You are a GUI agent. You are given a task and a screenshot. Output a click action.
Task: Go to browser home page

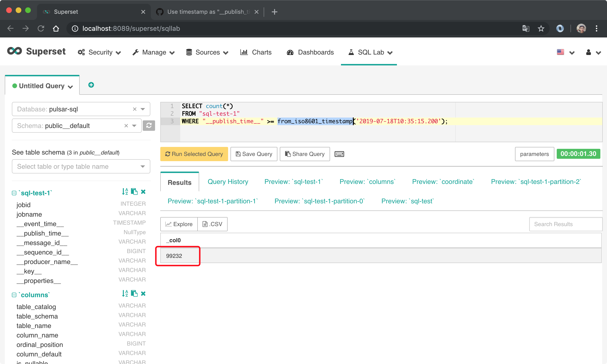point(56,29)
